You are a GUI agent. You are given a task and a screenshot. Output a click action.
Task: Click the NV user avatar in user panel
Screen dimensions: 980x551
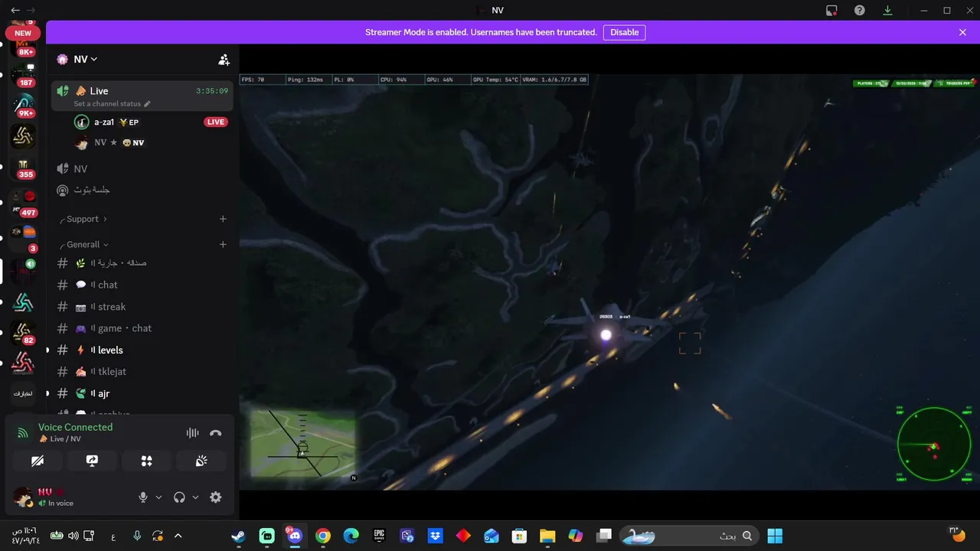[x=24, y=497]
